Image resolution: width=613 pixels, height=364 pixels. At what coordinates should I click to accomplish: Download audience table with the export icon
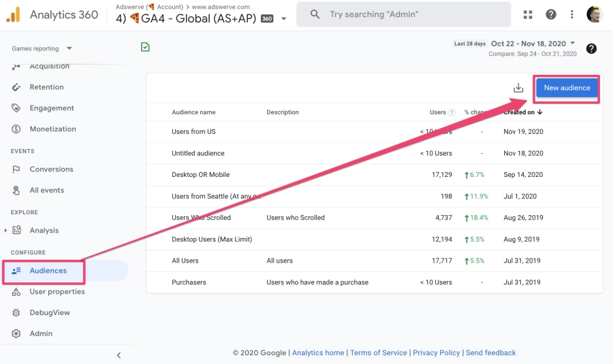tap(518, 88)
